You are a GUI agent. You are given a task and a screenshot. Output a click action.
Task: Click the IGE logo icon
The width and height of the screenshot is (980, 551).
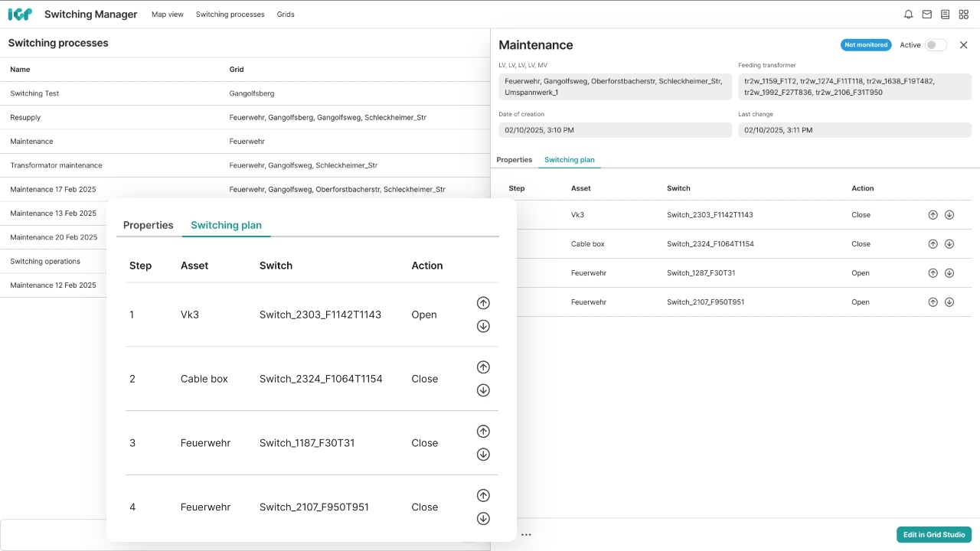click(x=20, y=14)
